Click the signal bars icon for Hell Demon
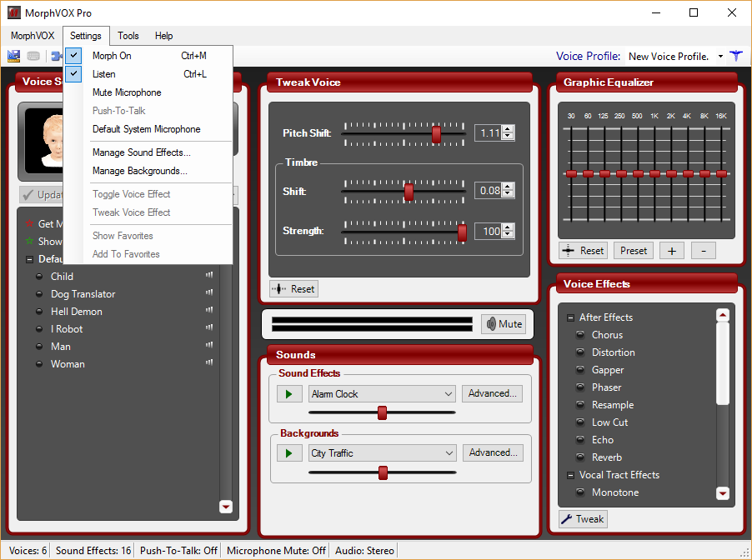This screenshot has width=752, height=560. pyautogui.click(x=209, y=310)
